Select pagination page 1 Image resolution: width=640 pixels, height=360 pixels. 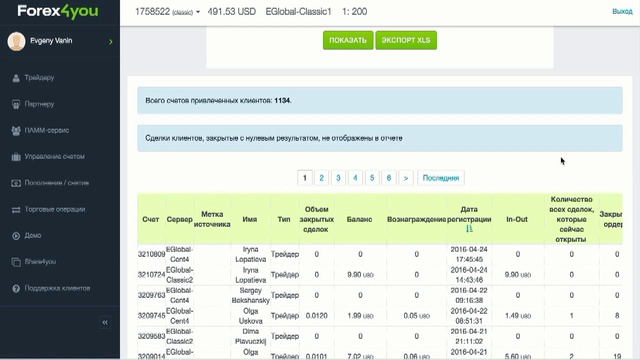304,178
